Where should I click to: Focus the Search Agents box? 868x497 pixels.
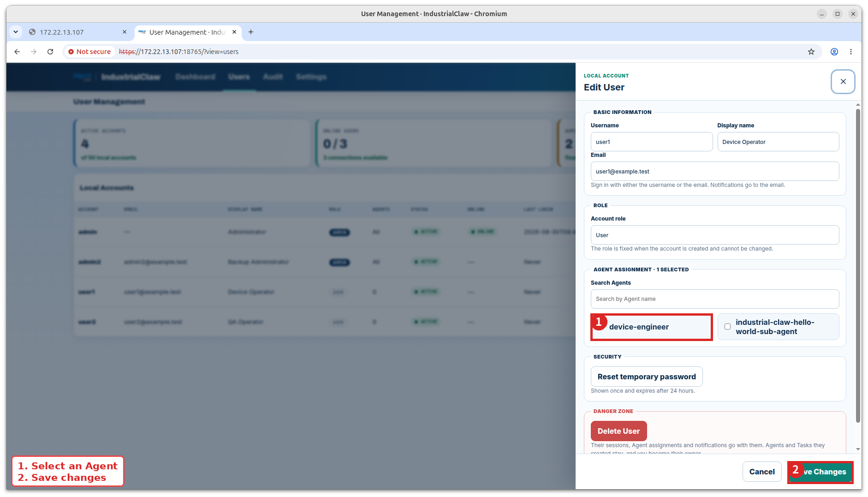click(x=714, y=299)
